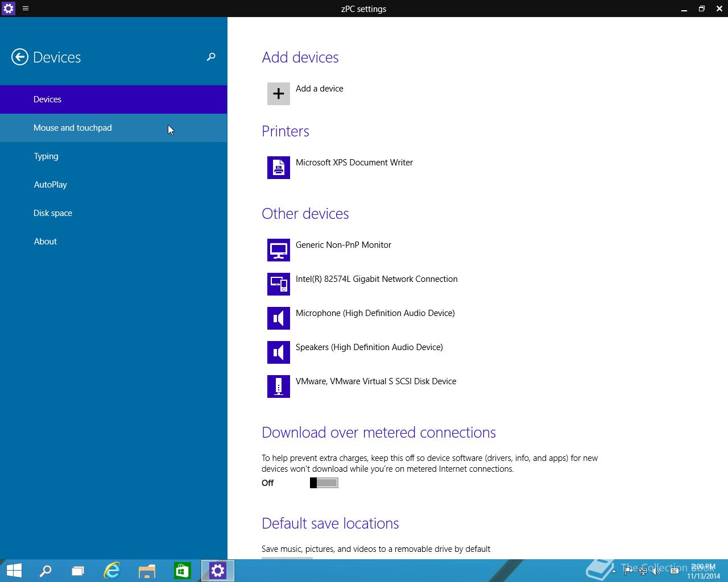Select the VMware SCSI Disk Device icon
The image size is (728, 582).
pos(279,386)
